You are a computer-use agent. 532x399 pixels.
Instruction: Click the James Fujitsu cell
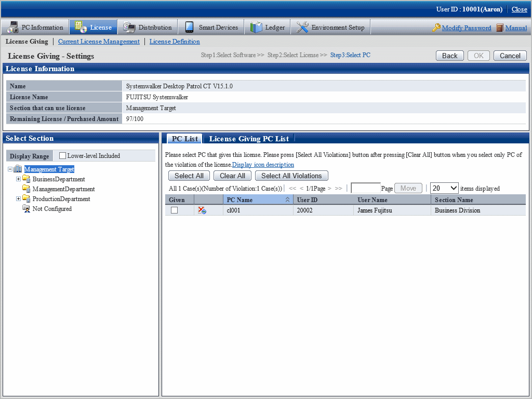click(392, 210)
